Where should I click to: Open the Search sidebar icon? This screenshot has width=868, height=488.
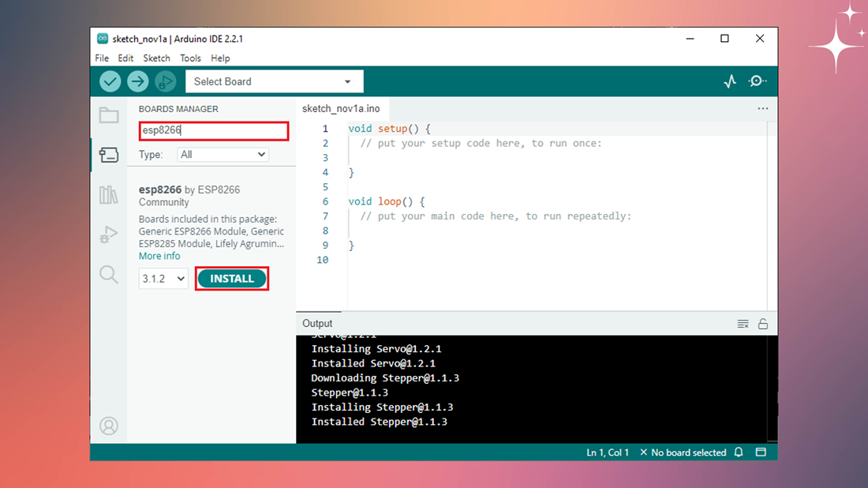coord(109,274)
